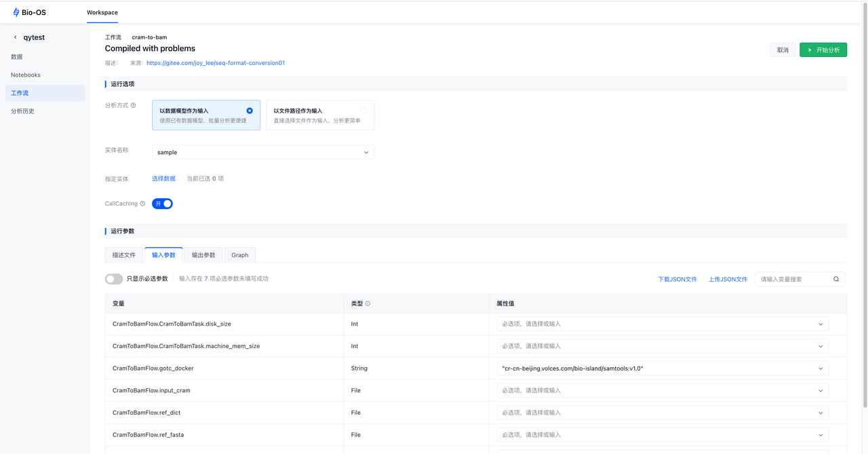Click the Bio-OS logo icon
The width and height of the screenshot is (868, 454).
pyautogui.click(x=16, y=12)
